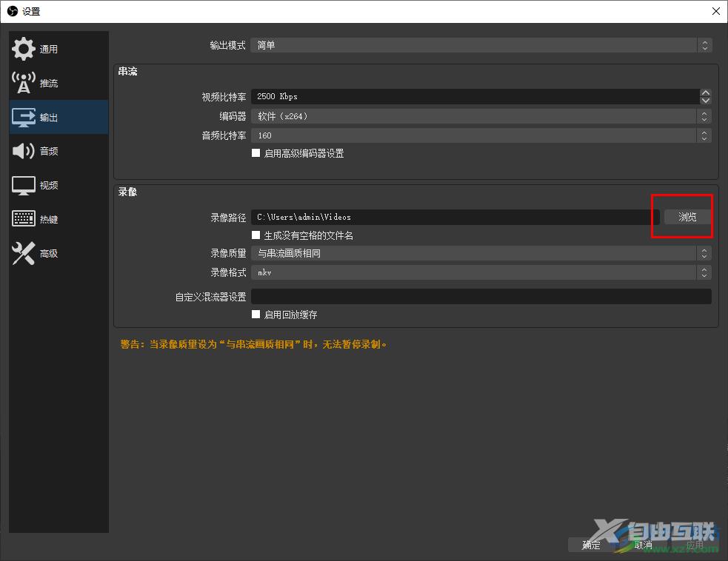Click the 取消 cancel button
The height and width of the screenshot is (561, 728).
tap(643, 545)
